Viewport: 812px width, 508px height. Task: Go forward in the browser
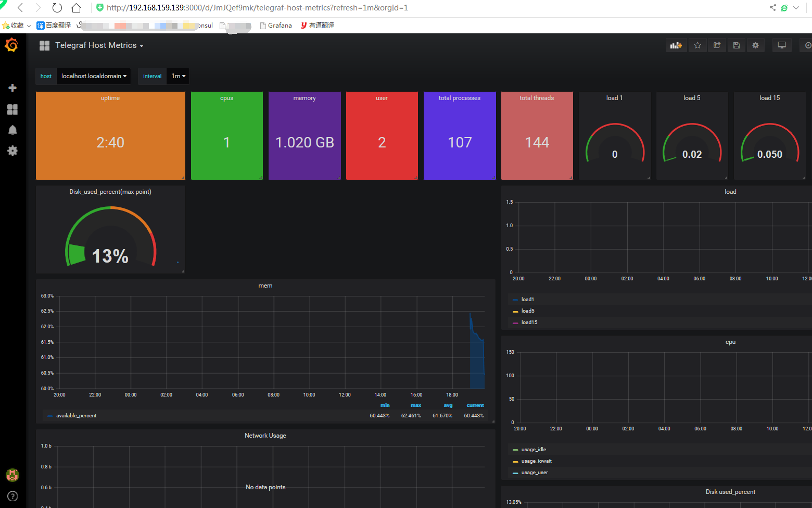point(38,8)
